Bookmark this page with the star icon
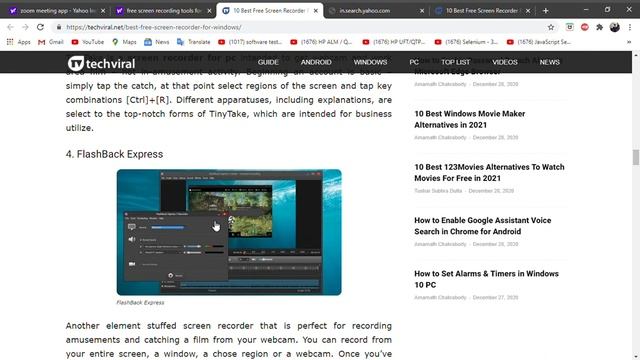Viewport: 640px width, 360px height. click(551, 27)
